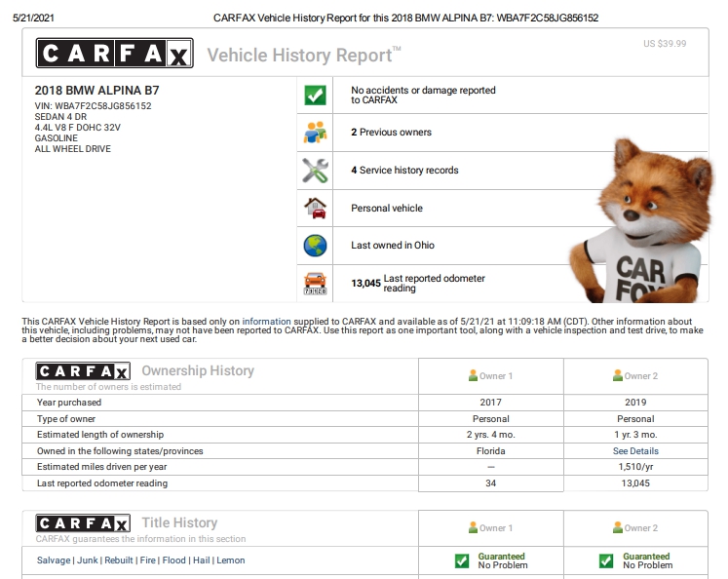Click the '5/21/2021' print date
The image size is (728, 579).
tap(33, 18)
